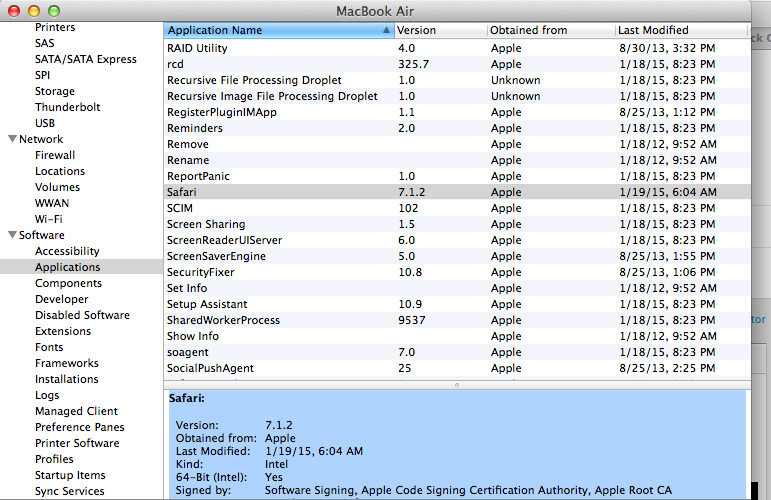Select the Network category

[x=41, y=139]
